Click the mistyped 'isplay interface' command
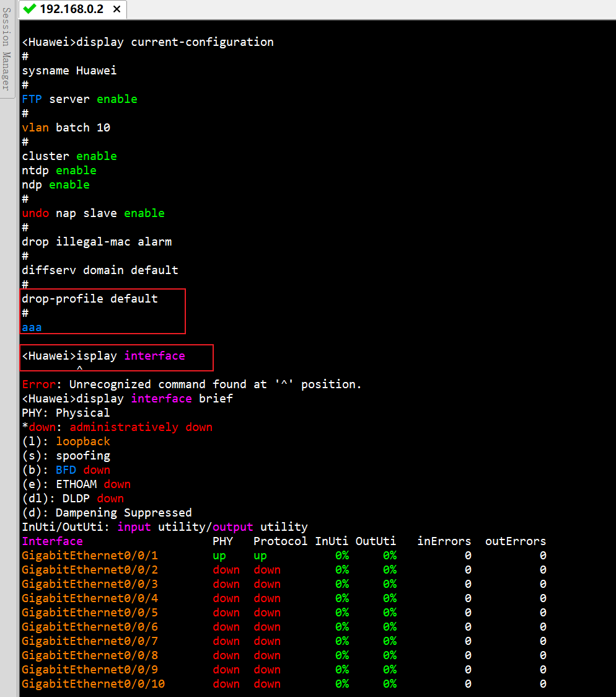 103,355
